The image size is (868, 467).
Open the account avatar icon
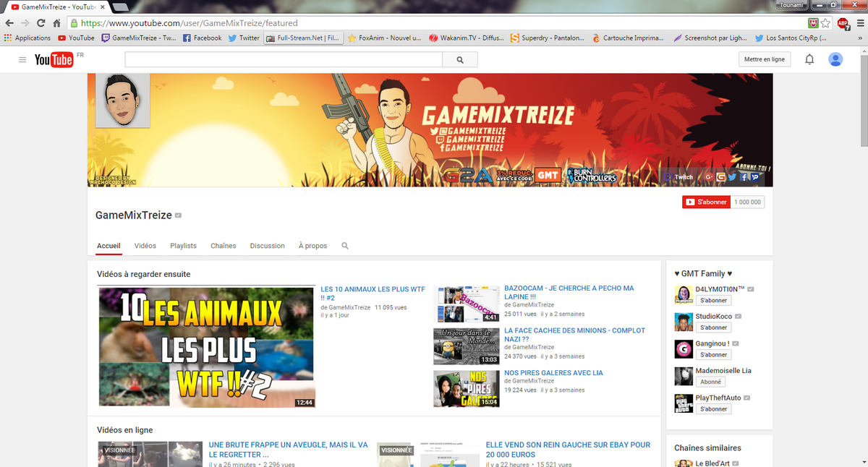pos(835,59)
